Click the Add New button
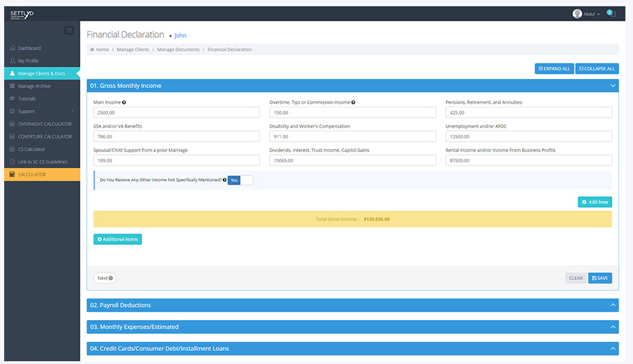 [x=594, y=202]
